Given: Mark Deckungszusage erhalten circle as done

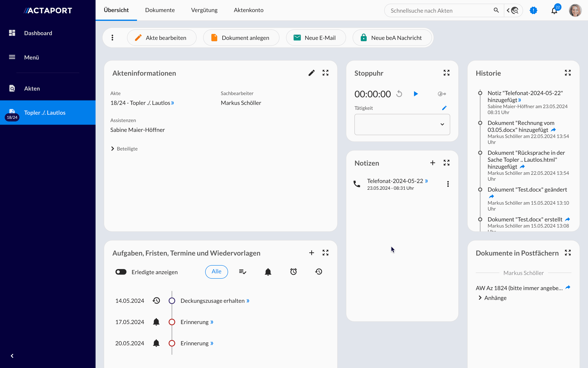Looking at the screenshot, I should tap(172, 301).
